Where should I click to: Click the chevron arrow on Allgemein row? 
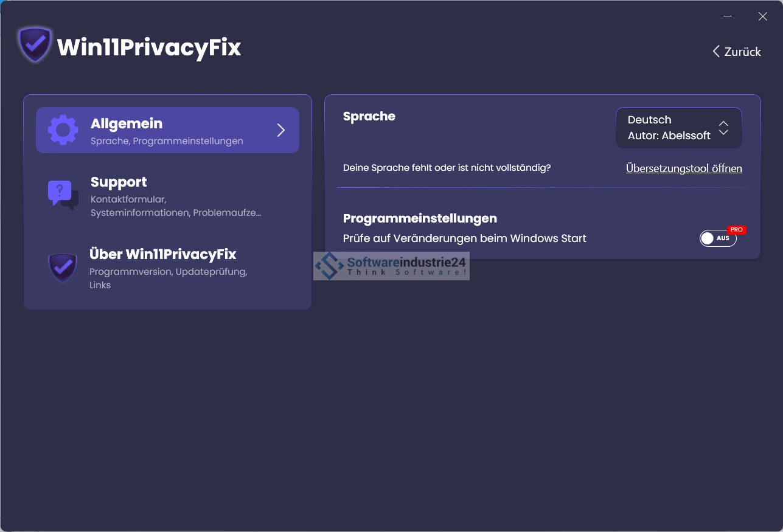280,130
